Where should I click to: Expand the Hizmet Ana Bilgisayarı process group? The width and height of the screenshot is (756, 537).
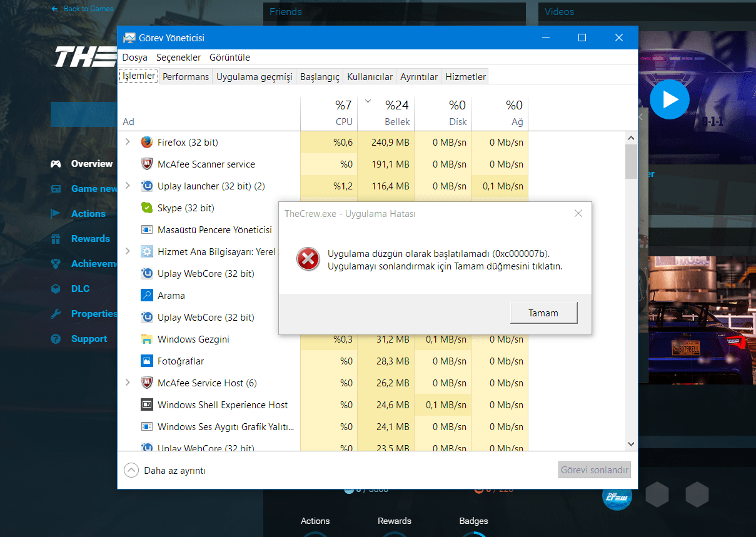[x=128, y=251]
